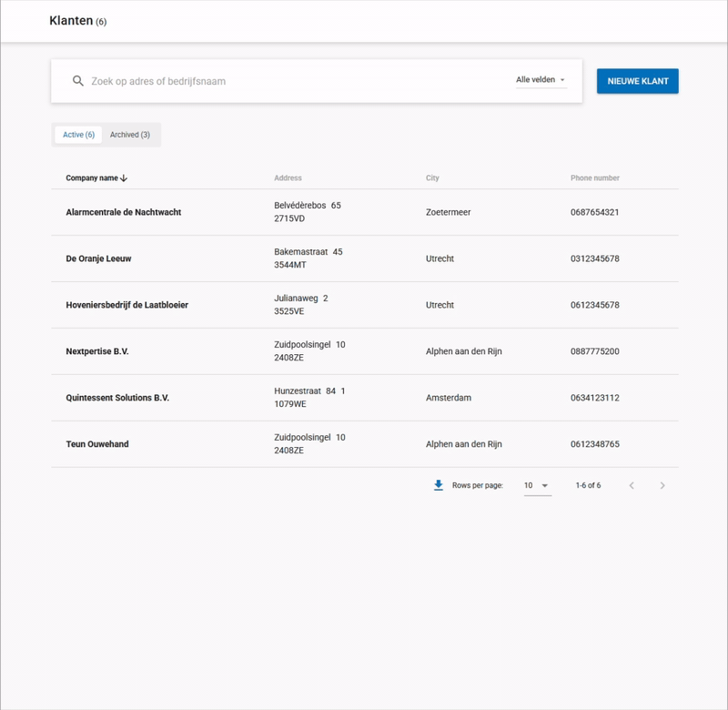The width and height of the screenshot is (728, 710).
Task: Click address Bakemastraat 45
Action: click(x=308, y=251)
